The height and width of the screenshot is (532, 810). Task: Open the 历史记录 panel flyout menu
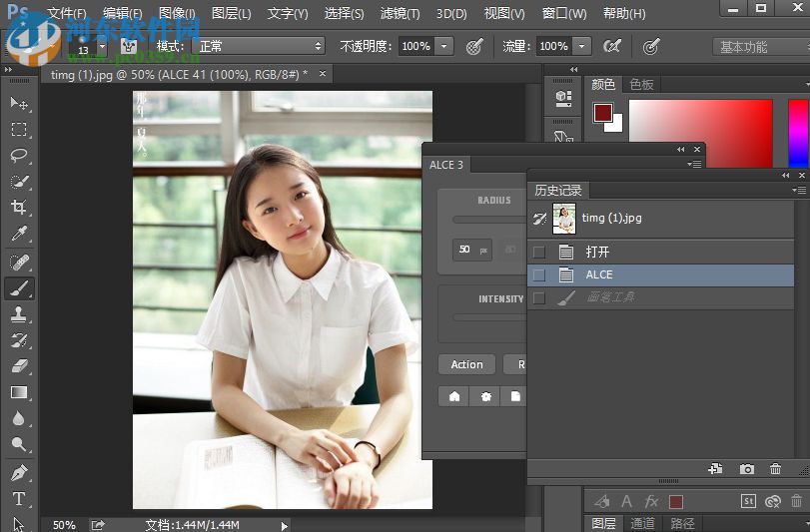pyautogui.click(x=799, y=190)
